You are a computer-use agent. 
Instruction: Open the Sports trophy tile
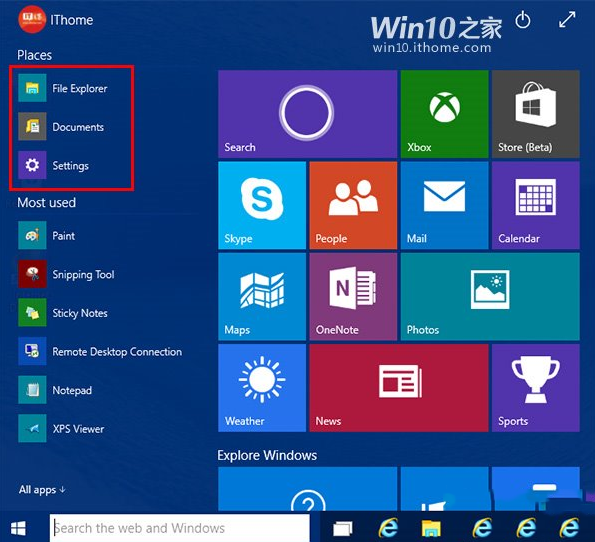point(535,388)
